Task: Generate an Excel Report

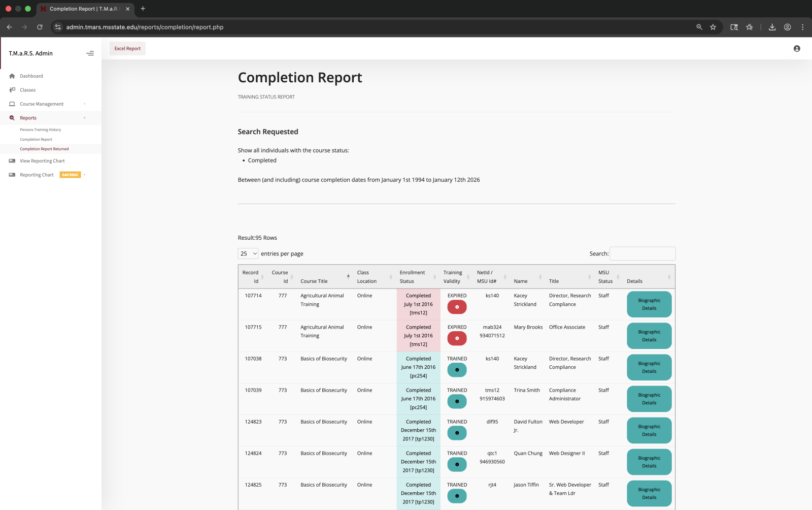Action: tap(127, 48)
